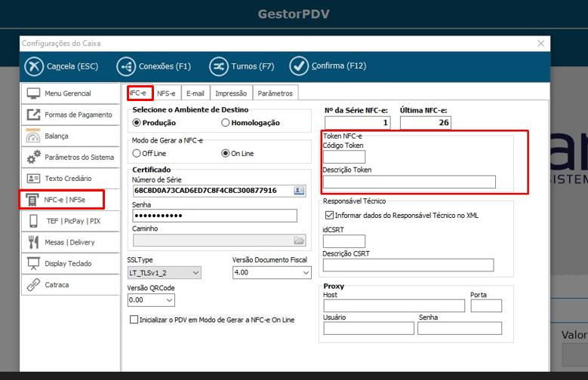Open Conexões (F1) connections icon

126,66
